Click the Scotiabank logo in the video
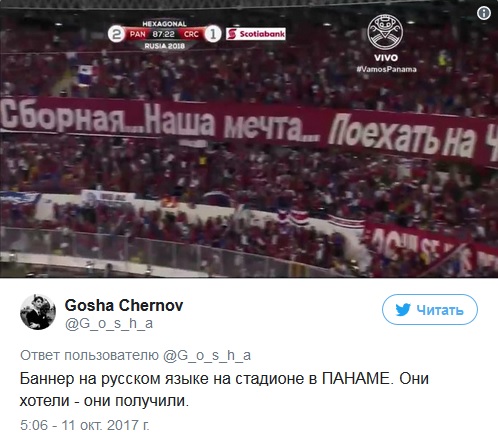Screen dimensions: 498x434 (x=256, y=34)
